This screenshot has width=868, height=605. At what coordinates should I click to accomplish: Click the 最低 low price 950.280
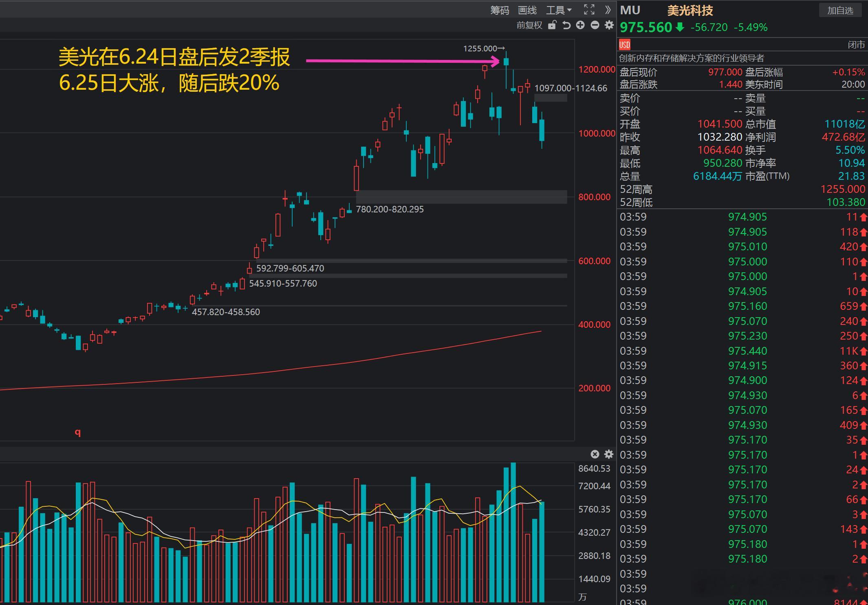coord(723,163)
